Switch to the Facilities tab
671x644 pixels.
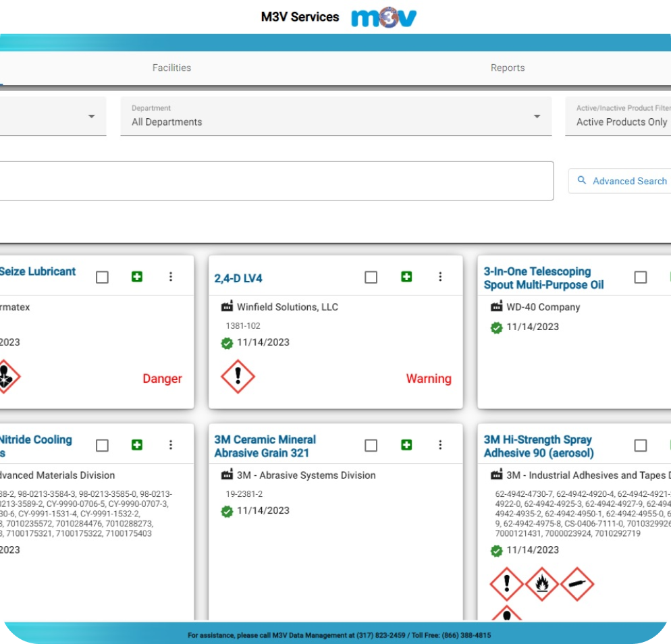[x=171, y=68]
